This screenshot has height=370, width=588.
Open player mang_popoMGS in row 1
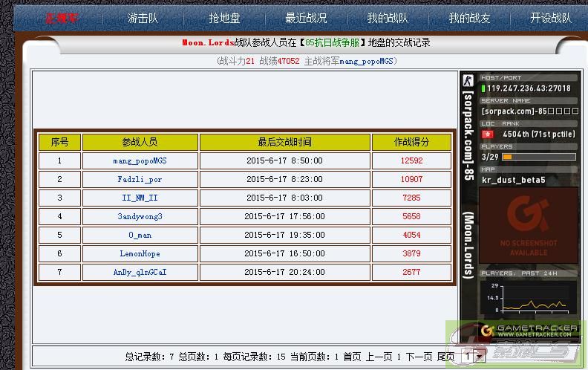tap(140, 160)
